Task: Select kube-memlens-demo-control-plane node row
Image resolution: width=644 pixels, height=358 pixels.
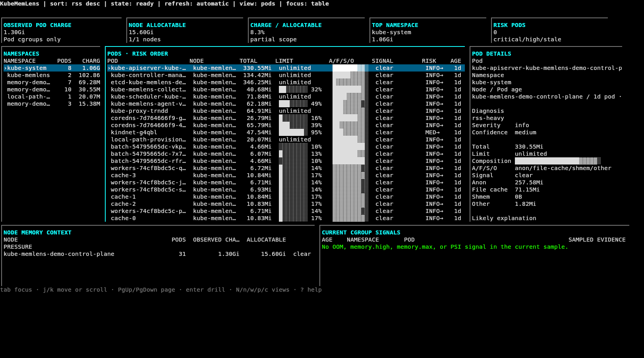Action: (157, 254)
